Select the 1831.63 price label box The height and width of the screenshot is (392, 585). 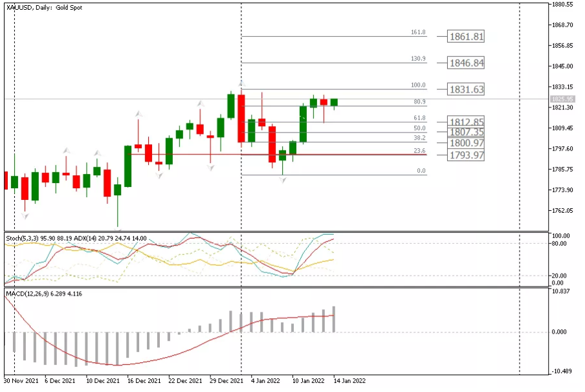(x=466, y=89)
